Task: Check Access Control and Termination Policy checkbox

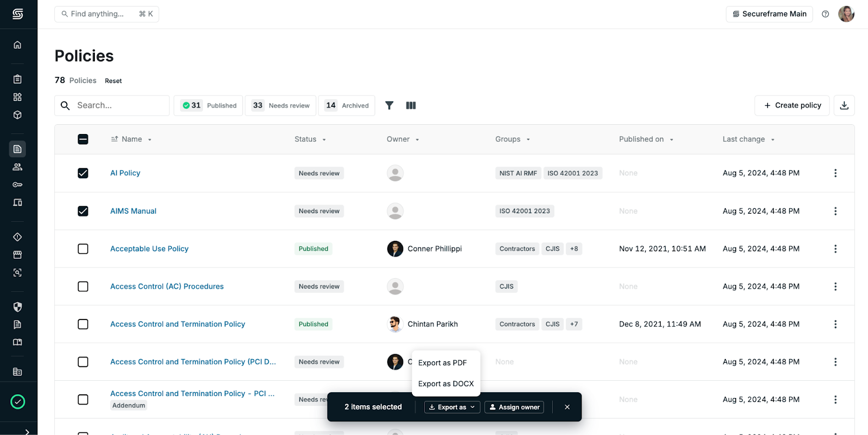Action: 83,324
